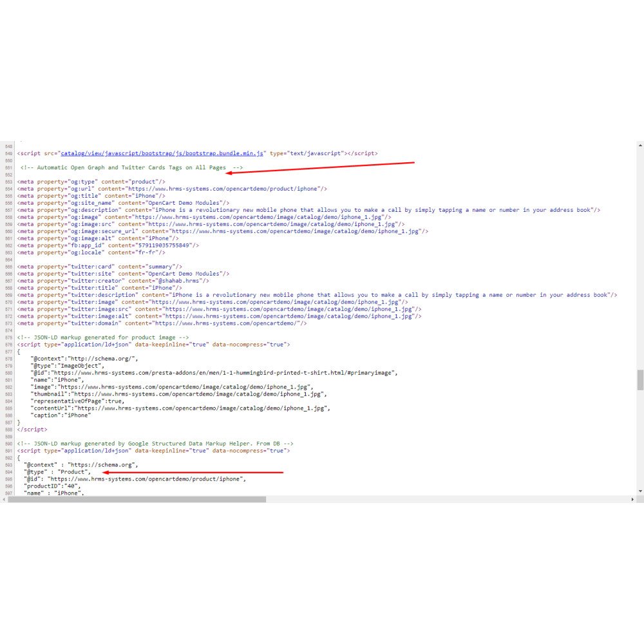Click the 'JSON-LD markup generated for product image' comment

tap(103, 337)
